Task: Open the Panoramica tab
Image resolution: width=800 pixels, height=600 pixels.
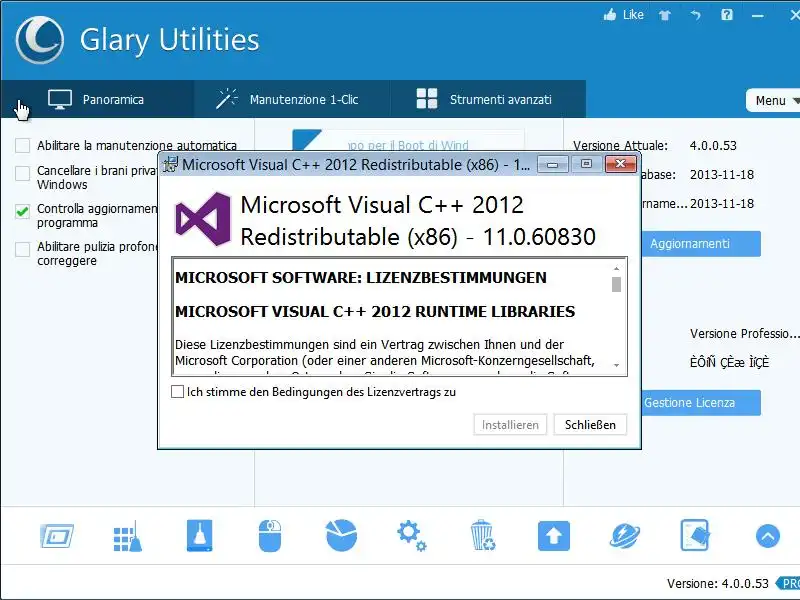Action: point(97,99)
